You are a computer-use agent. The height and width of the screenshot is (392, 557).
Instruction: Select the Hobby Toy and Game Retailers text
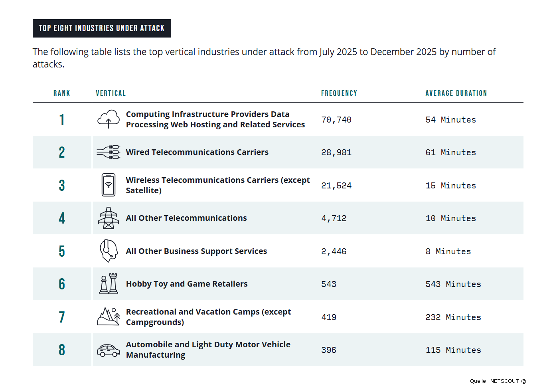coord(187,284)
